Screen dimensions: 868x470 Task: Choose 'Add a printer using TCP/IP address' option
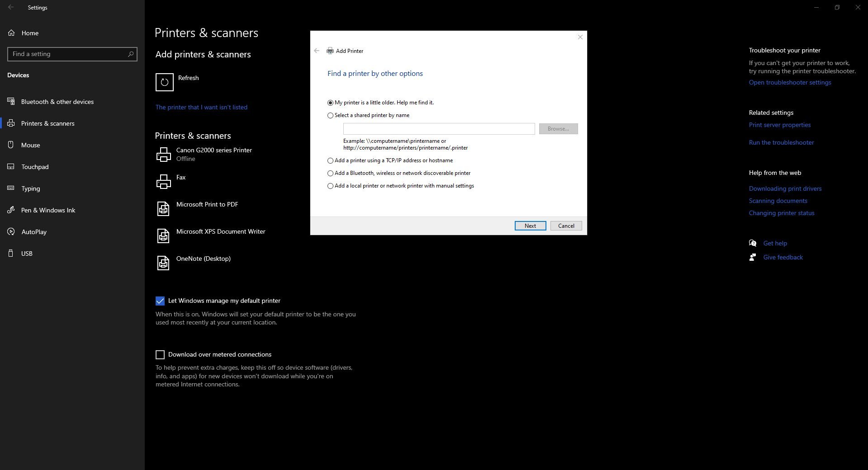(x=330, y=161)
